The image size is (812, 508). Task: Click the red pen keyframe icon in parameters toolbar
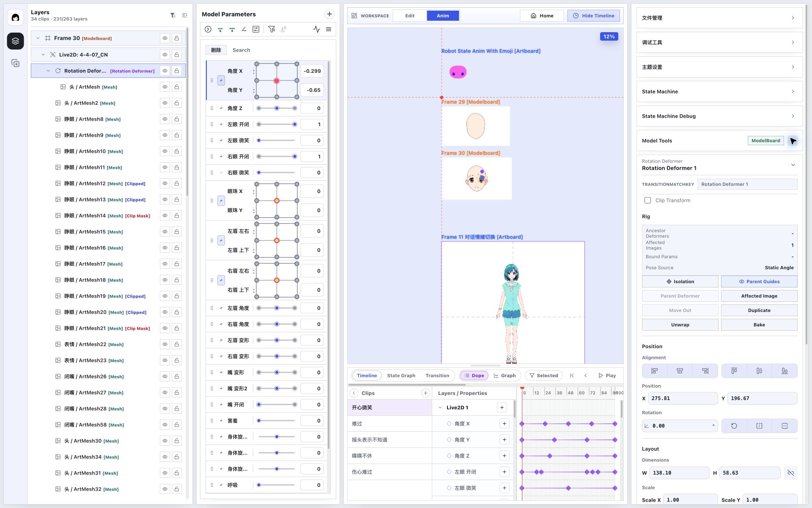pos(244,29)
